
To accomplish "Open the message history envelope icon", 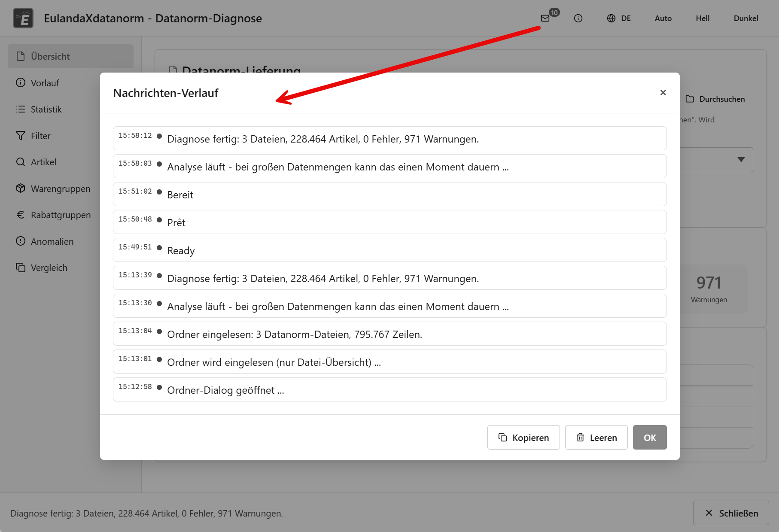I will click(x=545, y=18).
